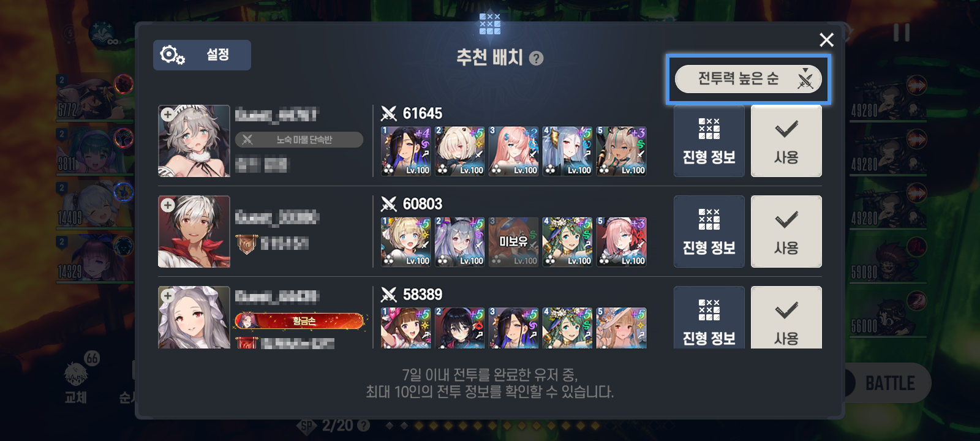Apply 사용 checkmark for the 60803 team
The width and height of the screenshot is (980, 441).
click(786, 232)
